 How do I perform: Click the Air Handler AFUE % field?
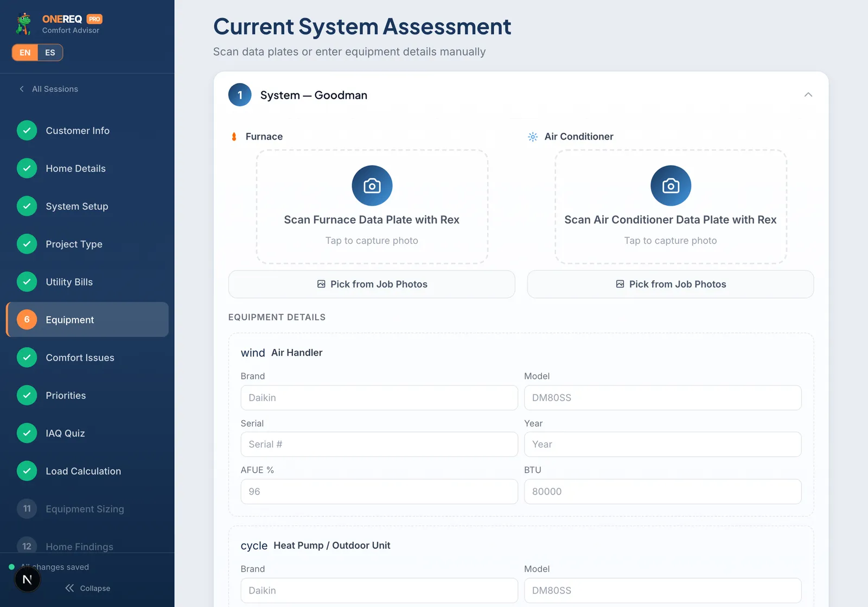[379, 491]
